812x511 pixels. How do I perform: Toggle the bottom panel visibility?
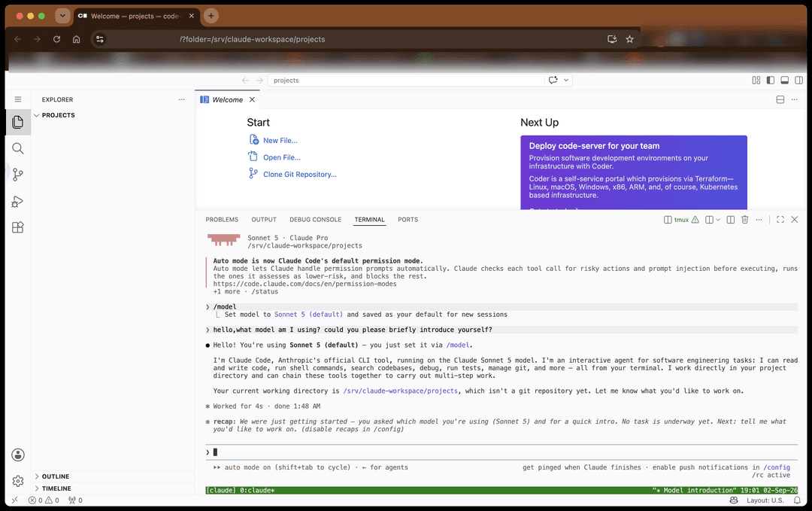click(x=784, y=81)
